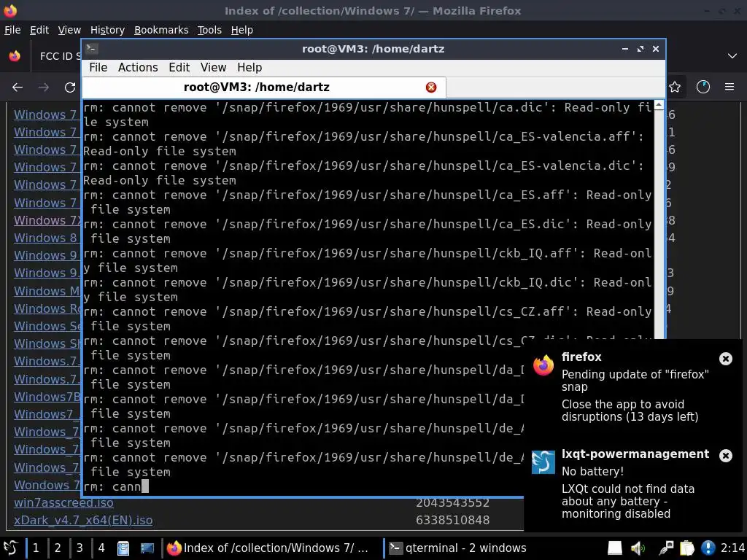Open Firefox hamburger application menu
The width and height of the screenshot is (747, 560).
(x=729, y=87)
